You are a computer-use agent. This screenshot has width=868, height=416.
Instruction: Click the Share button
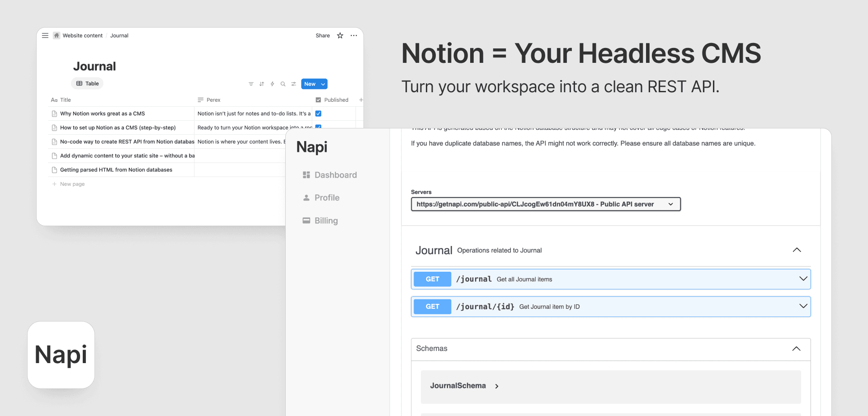click(323, 36)
